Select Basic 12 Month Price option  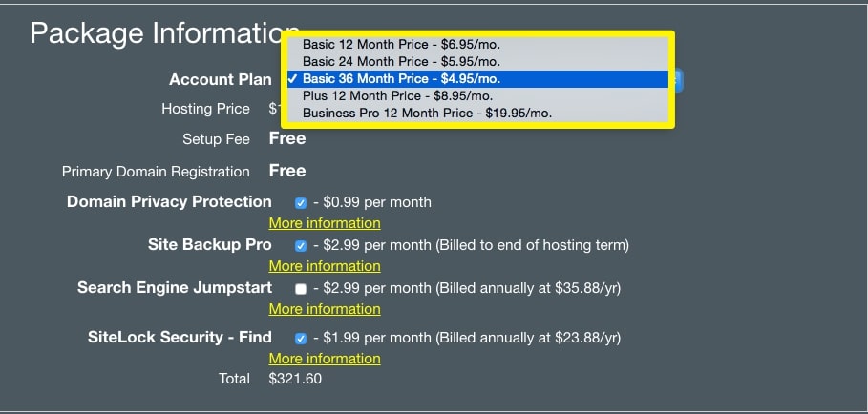point(416,44)
